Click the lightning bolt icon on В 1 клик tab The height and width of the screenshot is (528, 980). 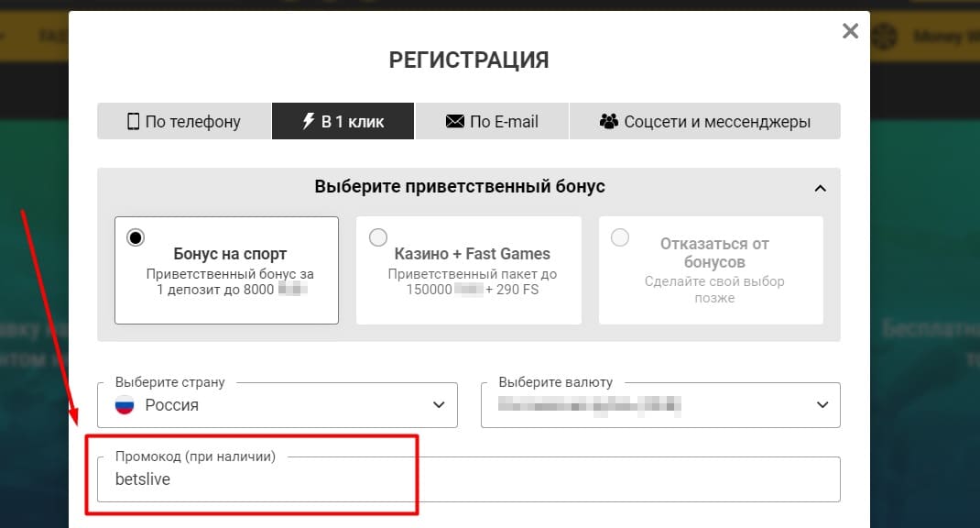(x=310, y=120)
